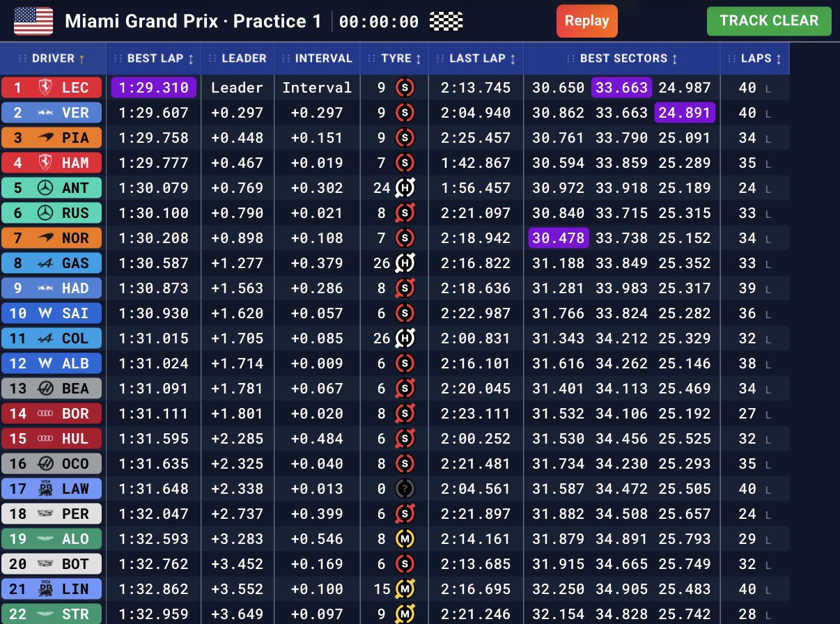Select the VER driver badge

[52, 113]
